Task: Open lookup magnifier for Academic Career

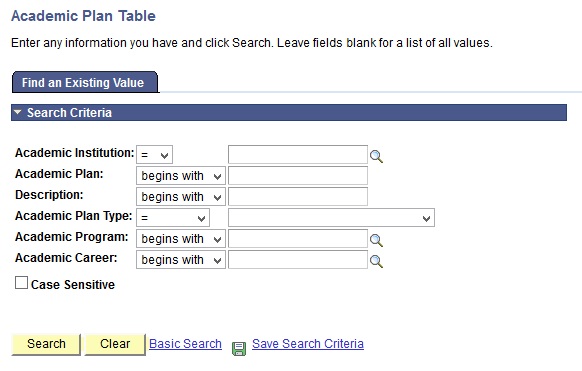Action: click(376, 261)
